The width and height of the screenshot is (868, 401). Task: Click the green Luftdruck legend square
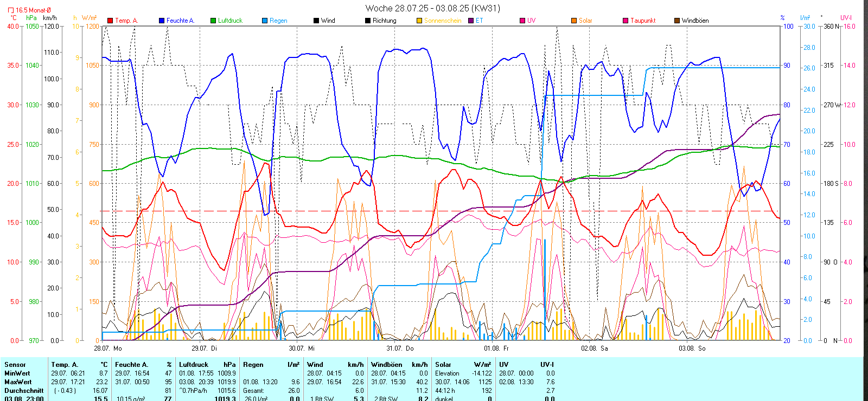pyautogui.click(x=213, y=21)
